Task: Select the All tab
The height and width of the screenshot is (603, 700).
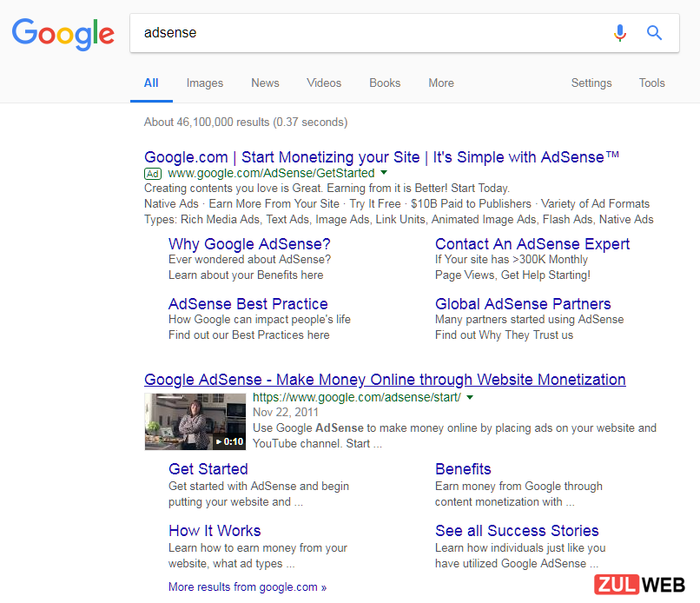Action: click(x=151, y=83)
